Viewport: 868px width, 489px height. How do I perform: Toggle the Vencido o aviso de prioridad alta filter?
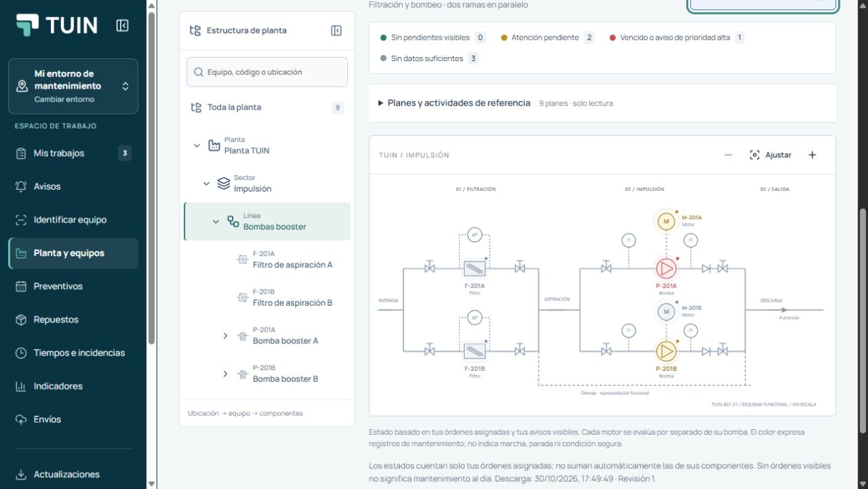(677, 38)
